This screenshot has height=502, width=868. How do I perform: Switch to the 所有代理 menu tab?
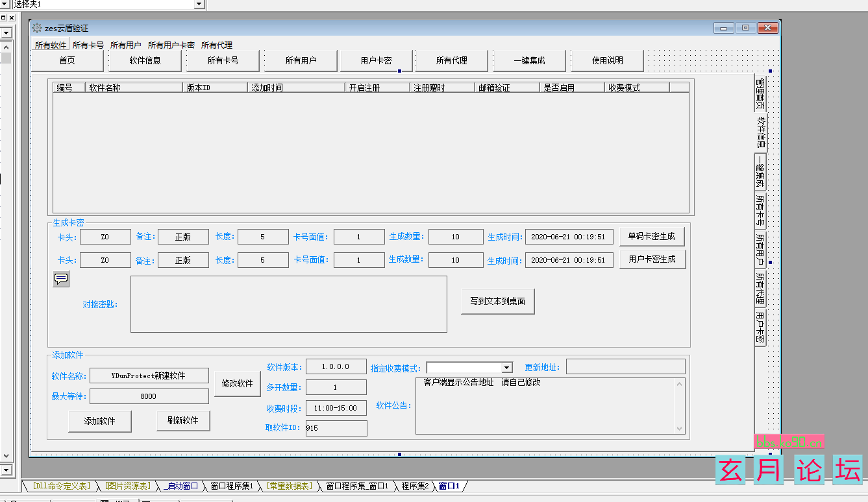217,45
